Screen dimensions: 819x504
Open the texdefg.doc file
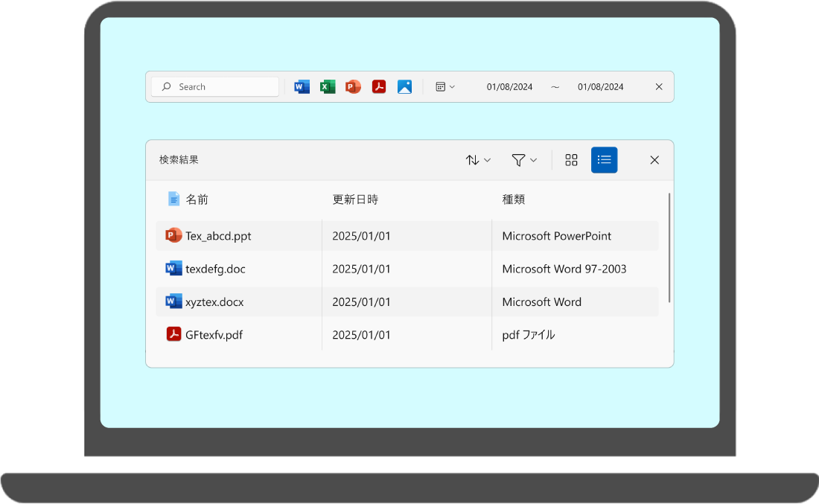(x=215, y=269)
